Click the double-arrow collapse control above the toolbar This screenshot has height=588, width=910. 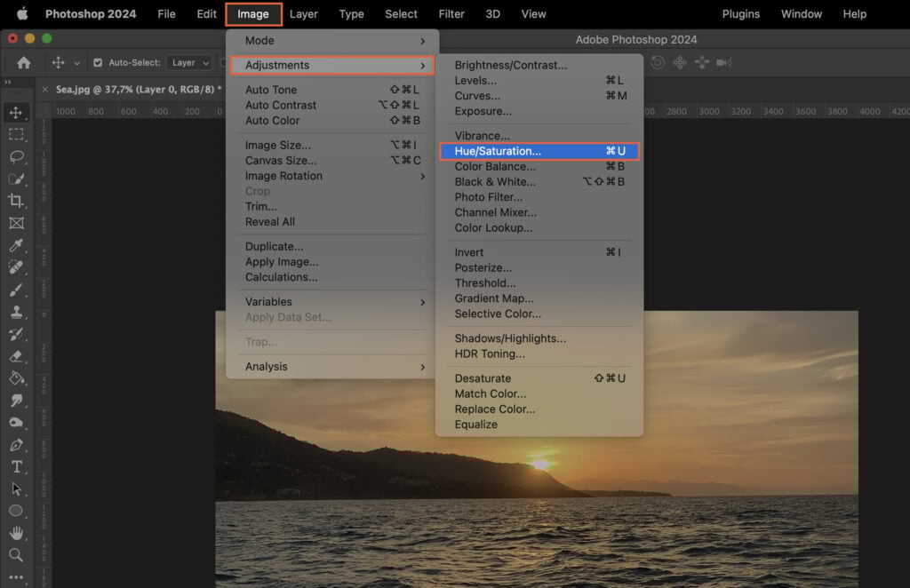tap(9, 80)
